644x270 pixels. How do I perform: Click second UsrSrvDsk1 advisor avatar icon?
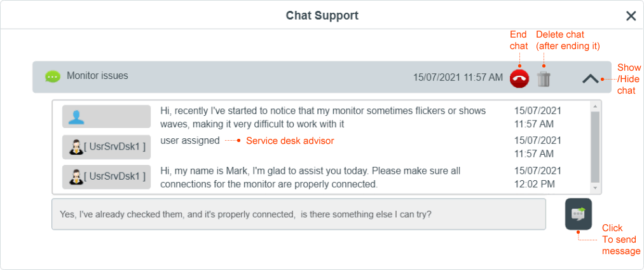click(x=76, y=177)
